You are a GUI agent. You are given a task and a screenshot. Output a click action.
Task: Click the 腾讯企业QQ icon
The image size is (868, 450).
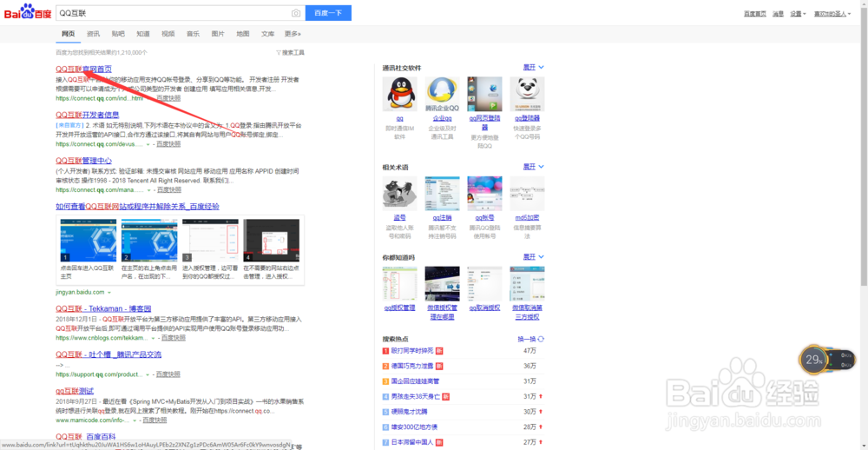(x=443, y=94)
